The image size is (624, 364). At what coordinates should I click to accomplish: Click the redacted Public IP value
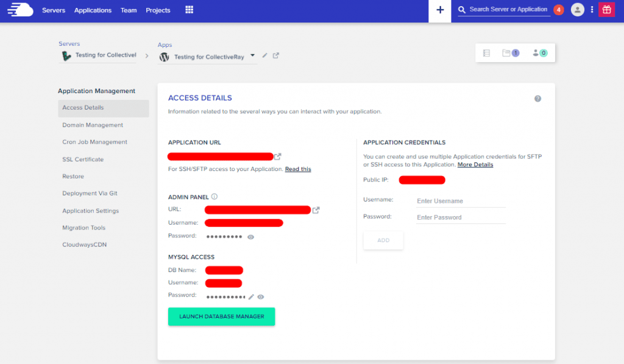click(422, 180)
